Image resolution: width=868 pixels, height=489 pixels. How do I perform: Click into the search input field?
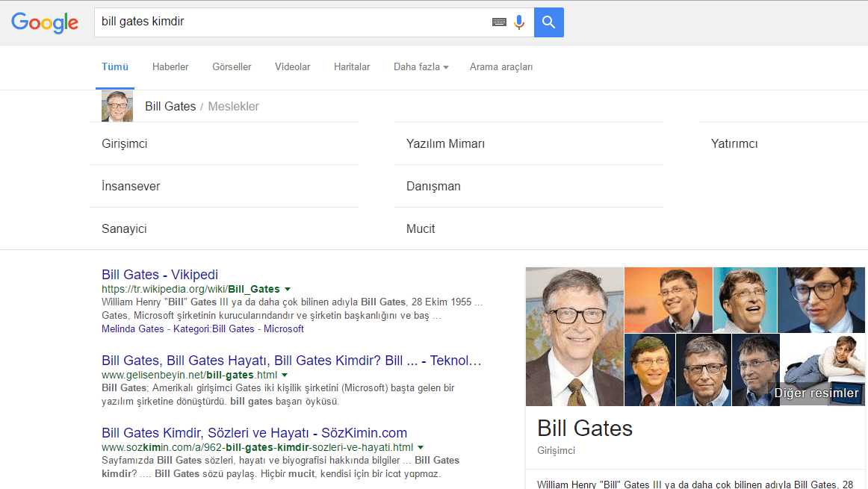[291, 22]
